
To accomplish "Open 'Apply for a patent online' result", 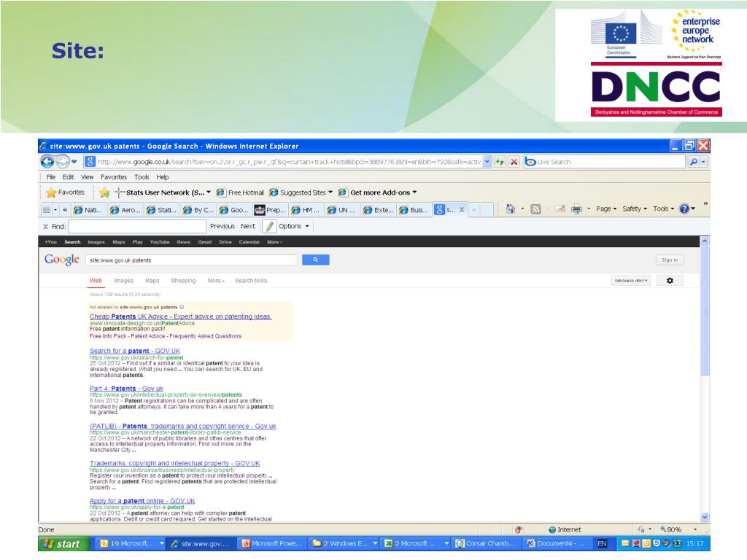I will 142,501.
